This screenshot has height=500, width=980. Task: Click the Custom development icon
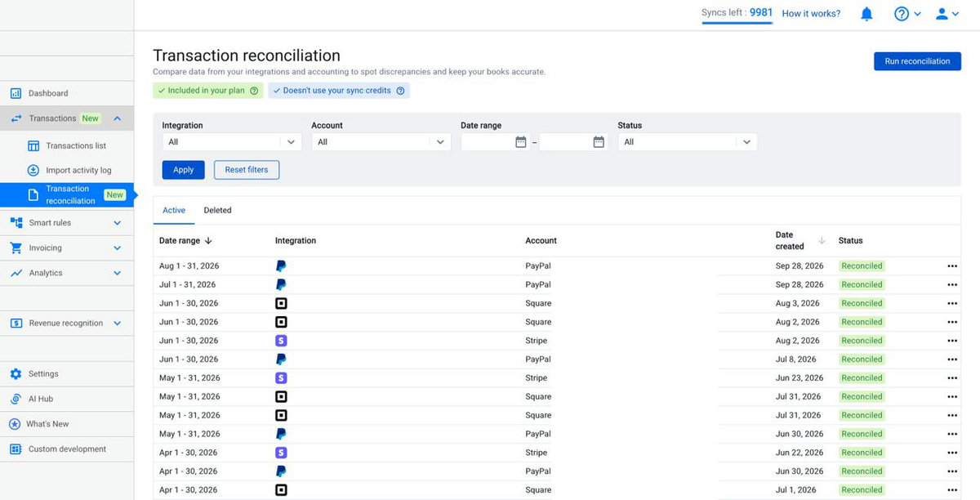(16, 449)
